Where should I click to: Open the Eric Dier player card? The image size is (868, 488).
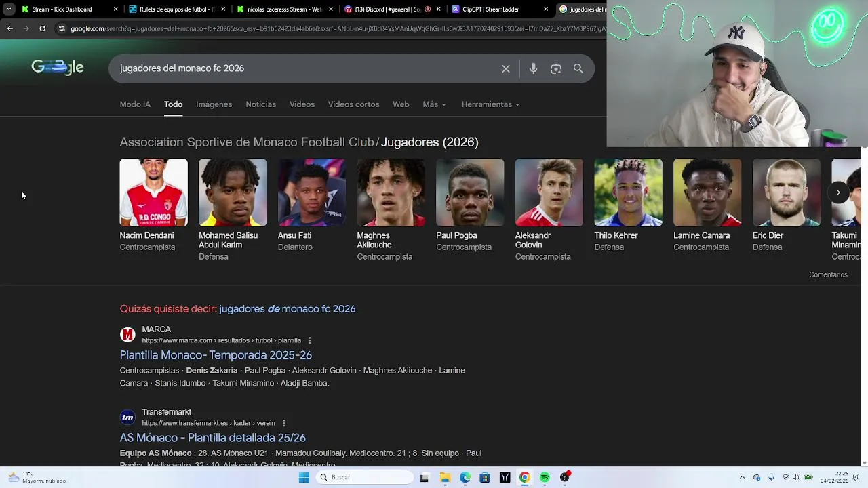[787, 205]
